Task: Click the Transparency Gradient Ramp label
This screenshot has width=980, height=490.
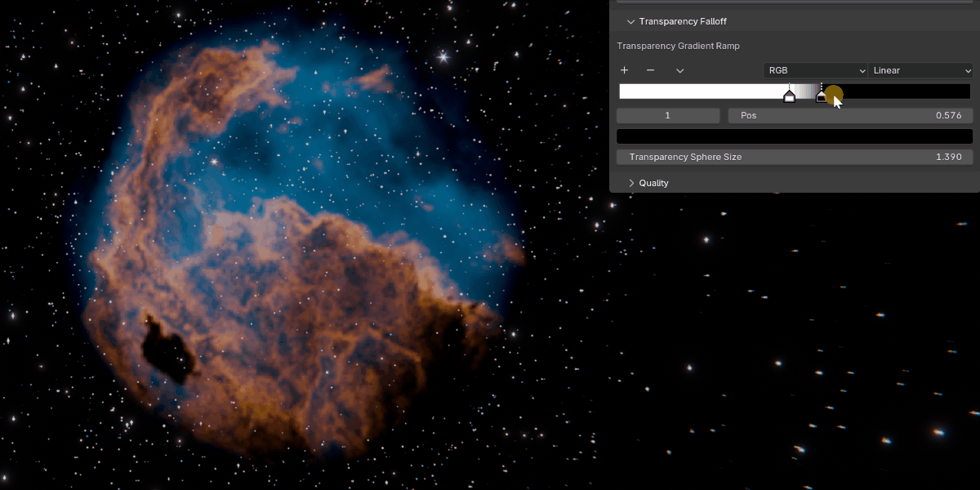Action: point(678,46)
